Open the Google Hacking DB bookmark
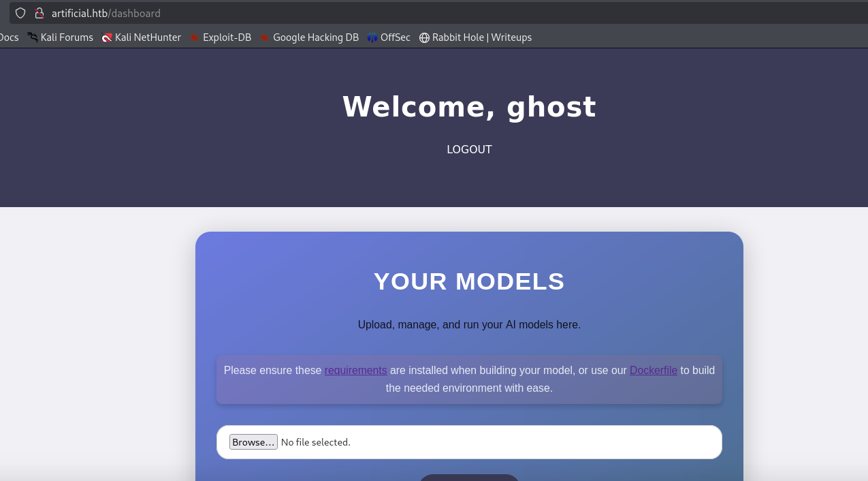This screenshot has width=868, height=481. [x=309, y=37]
